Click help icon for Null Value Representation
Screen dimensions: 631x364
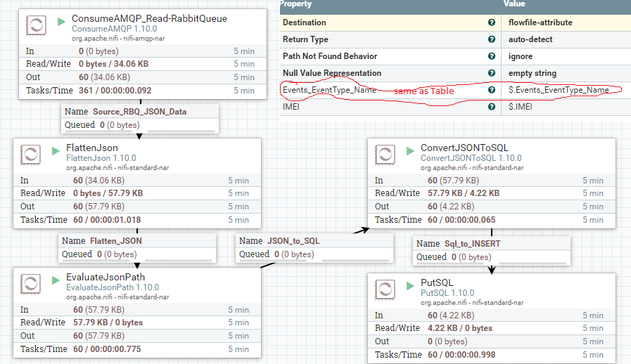click(491, 73)
